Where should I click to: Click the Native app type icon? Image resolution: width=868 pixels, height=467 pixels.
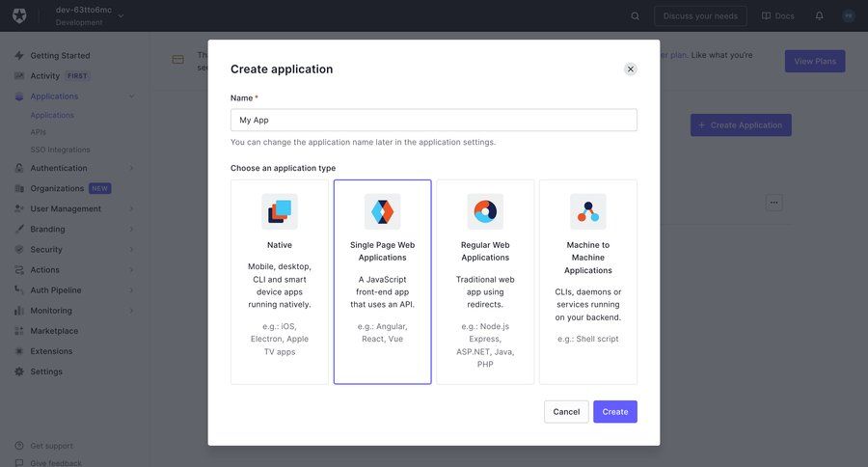[x=280, y=211]
